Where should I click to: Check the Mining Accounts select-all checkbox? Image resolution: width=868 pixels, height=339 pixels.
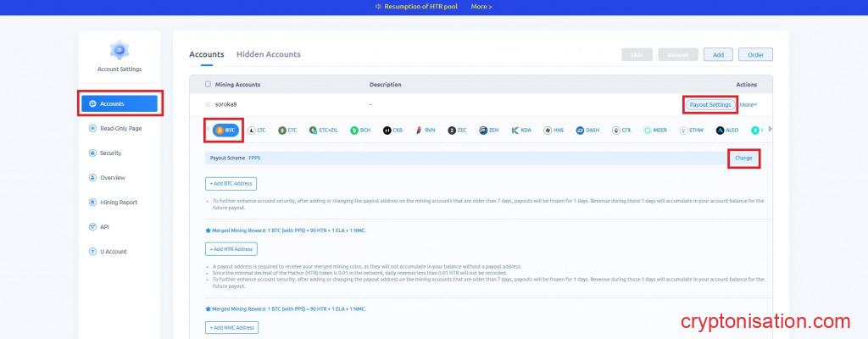208,85
